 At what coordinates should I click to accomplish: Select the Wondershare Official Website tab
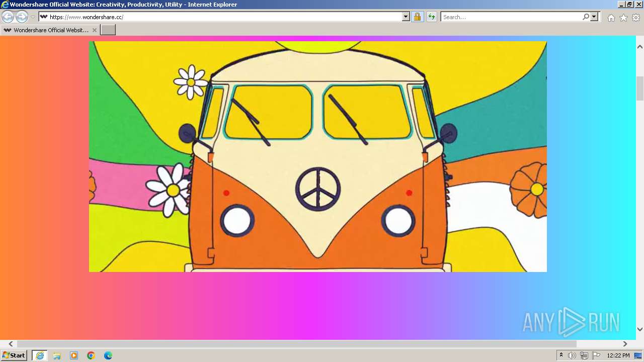[x=50, y=30]
